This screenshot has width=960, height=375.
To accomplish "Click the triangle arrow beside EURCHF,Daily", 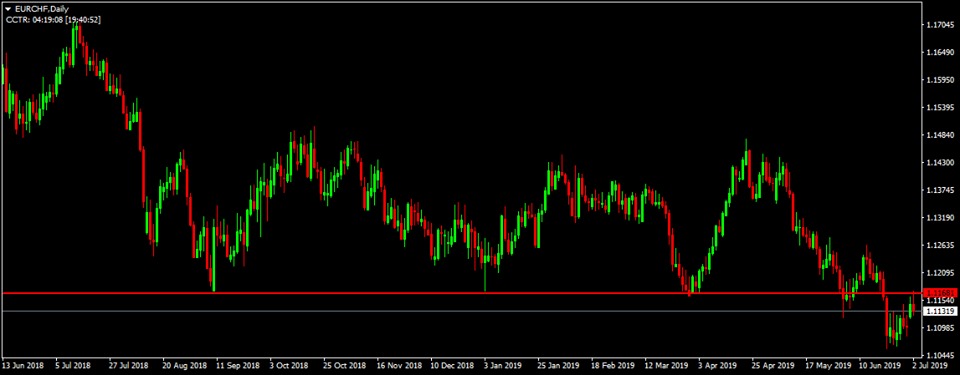I will click(x=8, y=9).
